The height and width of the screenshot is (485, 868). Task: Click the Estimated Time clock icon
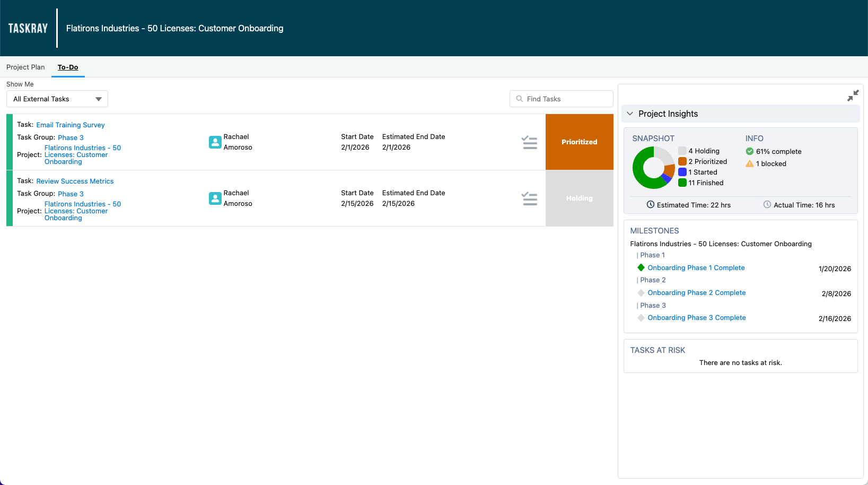[651, 205]
